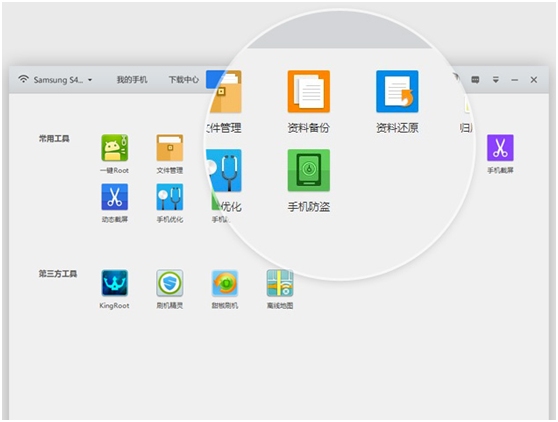Switch to 我的手机 tab
This screenshot has width=558, height=422.
132,79
